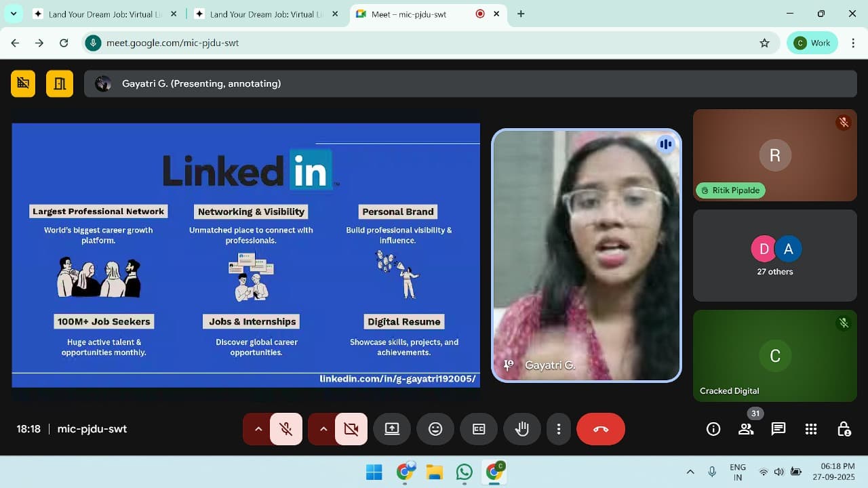This screenshot has height=488, width=868.
Task: Open the Work profile menu in Chrome
Action: click(812, 42)
